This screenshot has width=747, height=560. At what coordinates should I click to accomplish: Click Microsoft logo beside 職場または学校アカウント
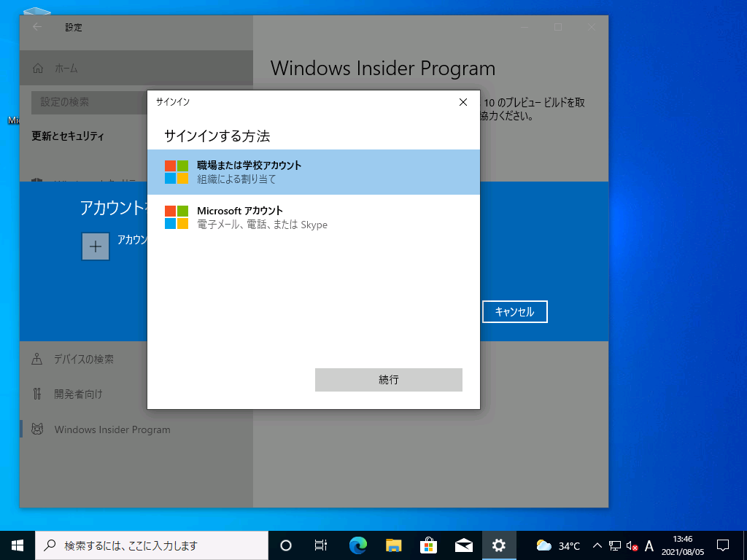(177, 172)
